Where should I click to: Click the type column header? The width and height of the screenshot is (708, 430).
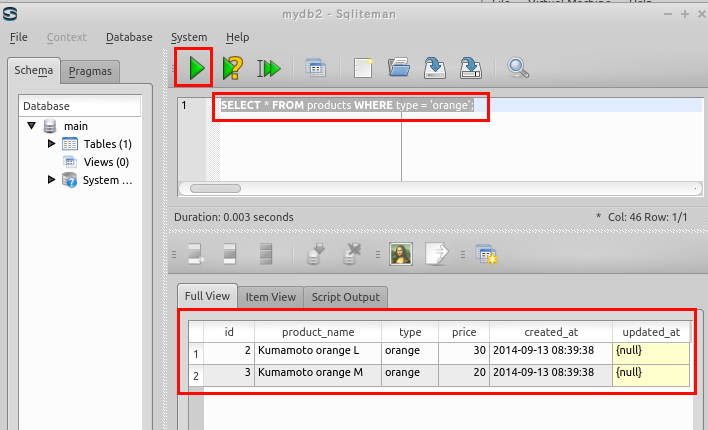410,332
